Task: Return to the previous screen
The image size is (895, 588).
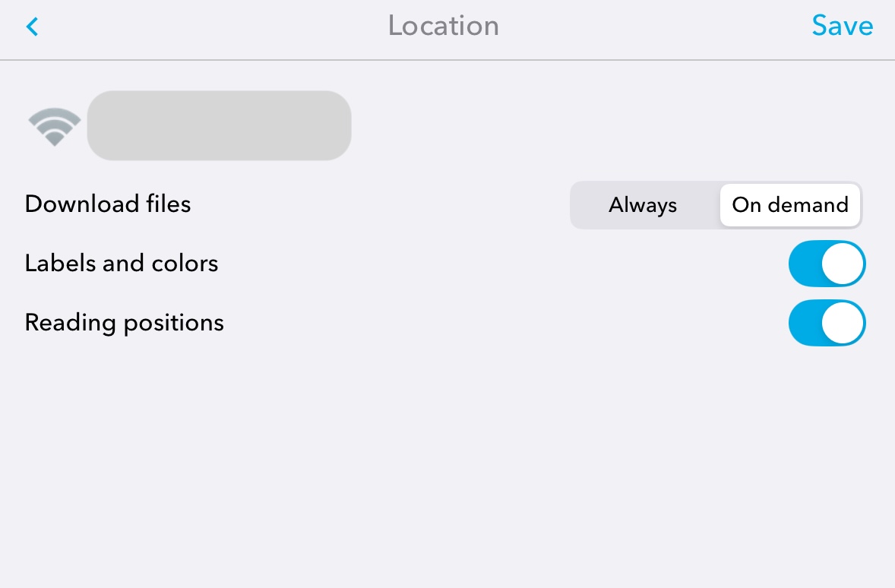Action: click(x=32, y=27)
